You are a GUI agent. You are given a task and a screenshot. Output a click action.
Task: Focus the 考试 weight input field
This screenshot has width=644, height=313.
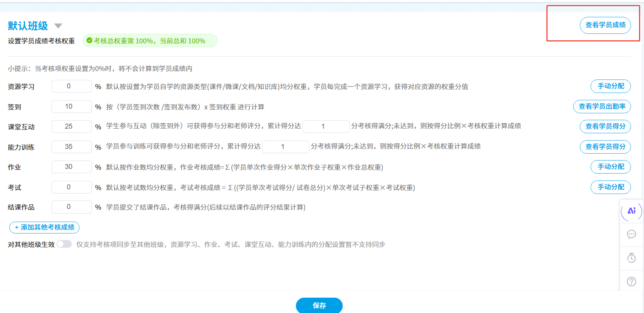[x=71, y=187]
